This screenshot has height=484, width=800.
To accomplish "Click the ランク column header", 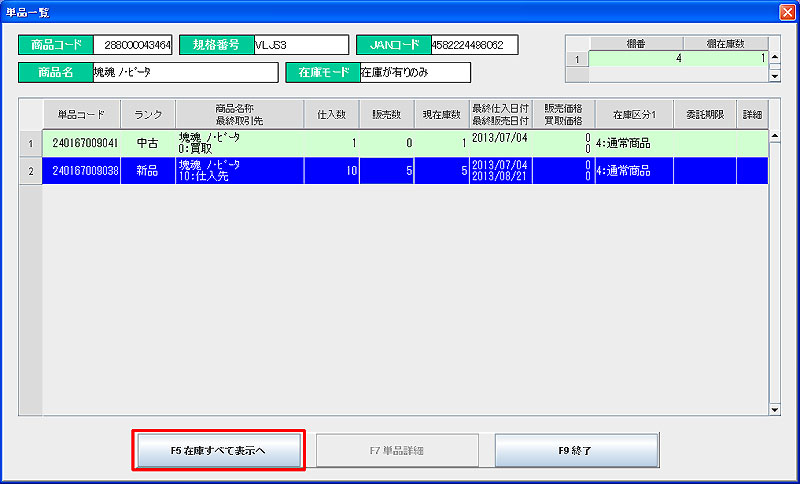I will click(148, 114).
